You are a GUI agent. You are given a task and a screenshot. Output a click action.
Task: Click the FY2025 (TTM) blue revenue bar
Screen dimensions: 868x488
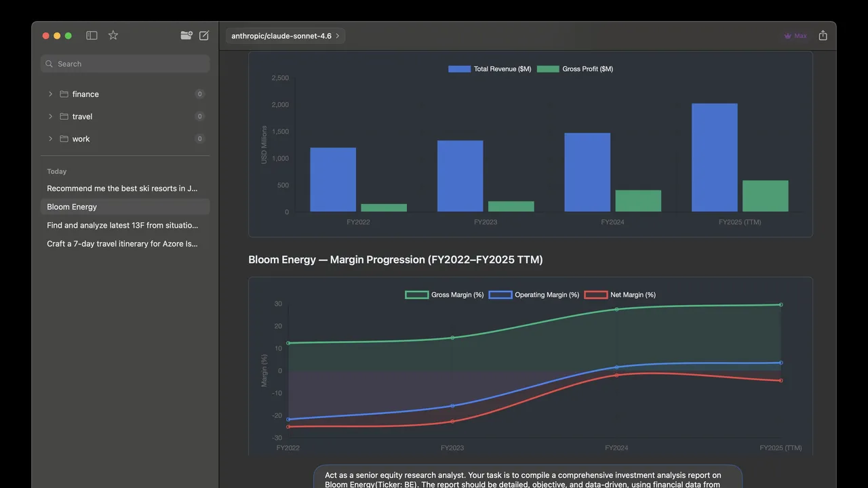pyautogui.click(x=715, y=158)
